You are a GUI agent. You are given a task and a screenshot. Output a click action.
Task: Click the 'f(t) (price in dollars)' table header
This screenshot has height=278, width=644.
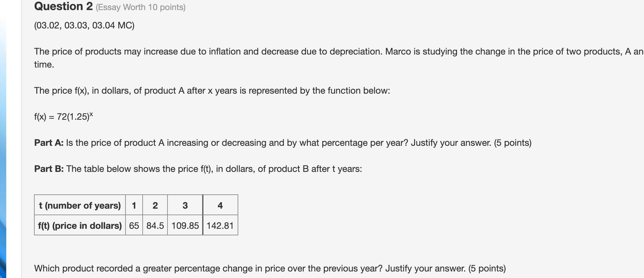coord(80,226)
